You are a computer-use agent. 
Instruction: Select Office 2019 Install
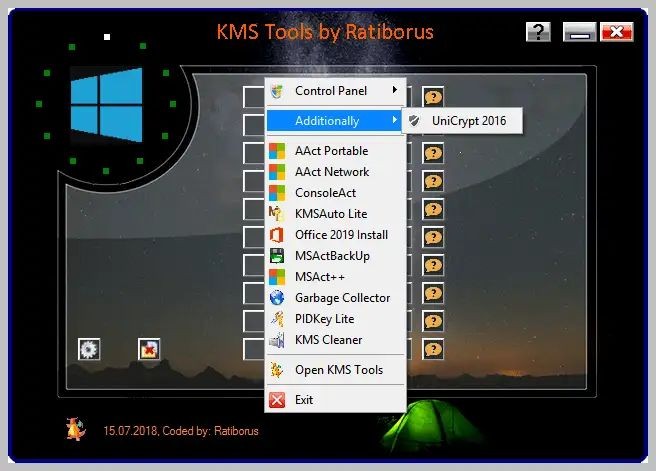pos(341,235)
